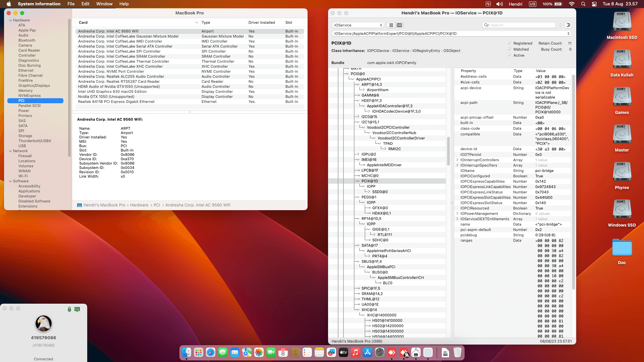644x362 pixels.
Task: Sort by Driver Installed column header
Action: 266,22
